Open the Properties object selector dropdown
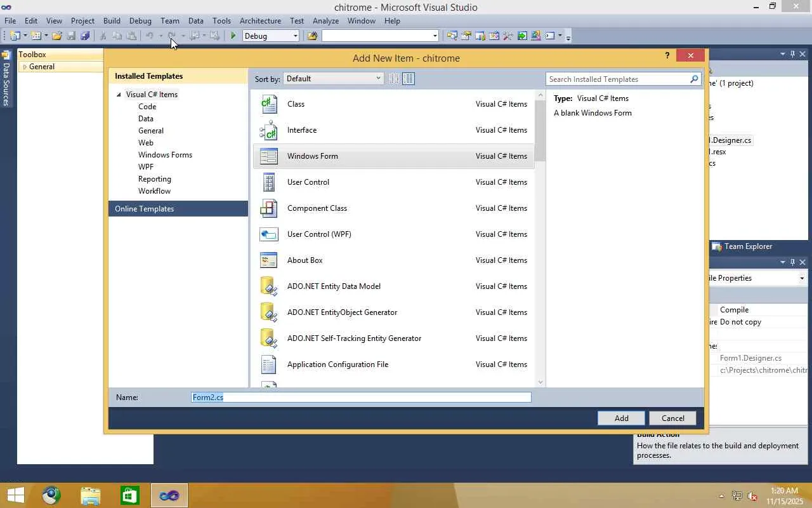This screenshot has height=508, width=812. tap(802, 278)
